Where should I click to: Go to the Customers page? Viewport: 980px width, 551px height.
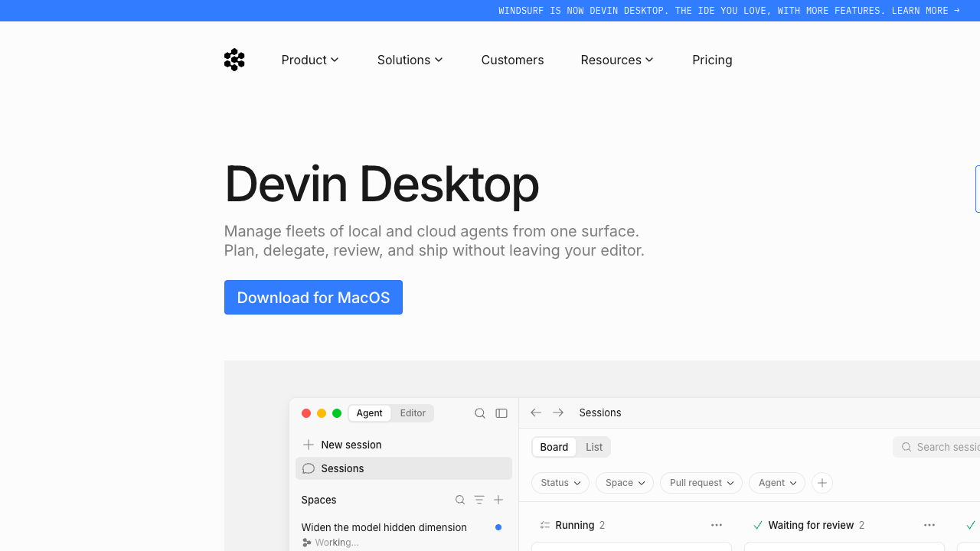pyautogui.click(x=512, y=60)
